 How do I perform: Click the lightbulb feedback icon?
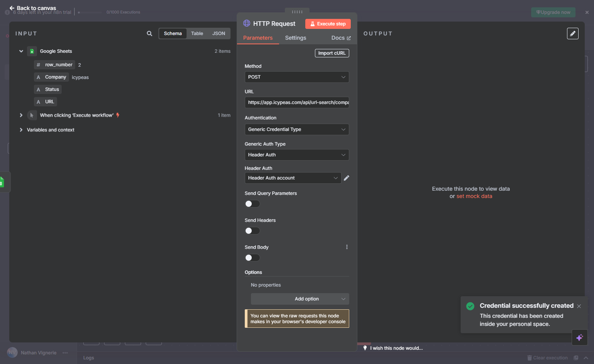(x=365, y=348)
